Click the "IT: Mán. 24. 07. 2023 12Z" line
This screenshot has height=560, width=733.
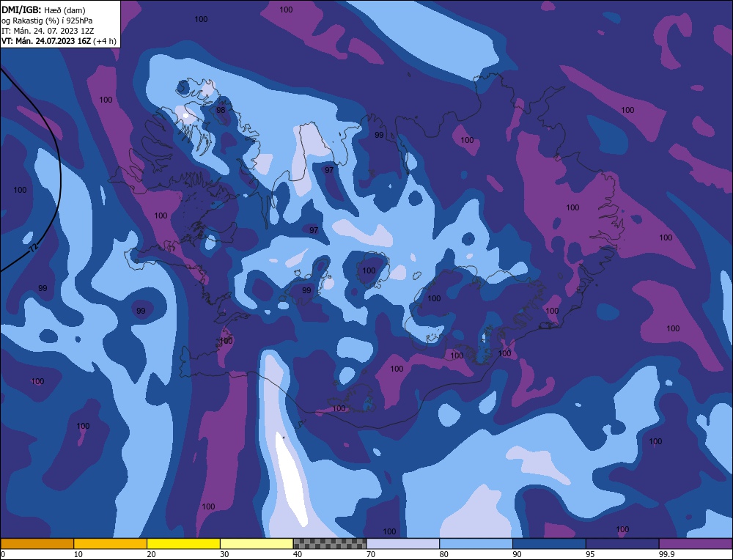point(48,30)
